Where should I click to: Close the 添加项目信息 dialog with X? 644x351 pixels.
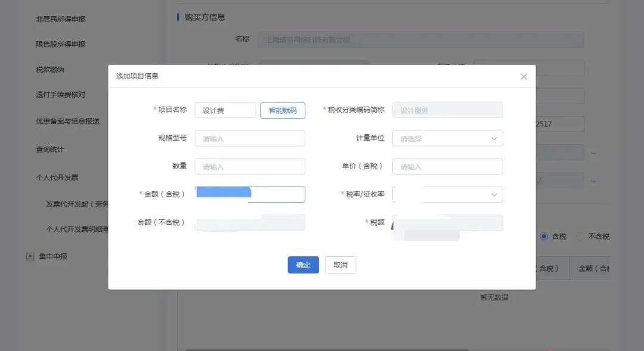[x=524, y=77]
